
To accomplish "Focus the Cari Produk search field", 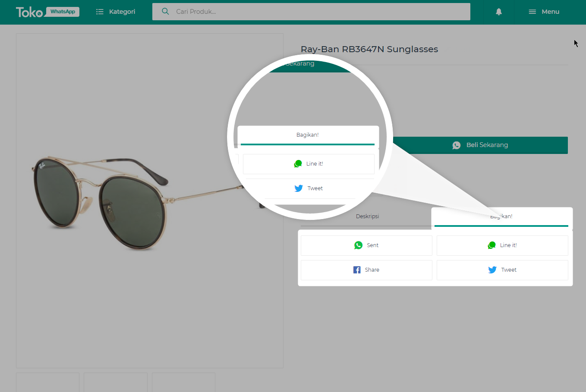I will click(x=311, y=12).
